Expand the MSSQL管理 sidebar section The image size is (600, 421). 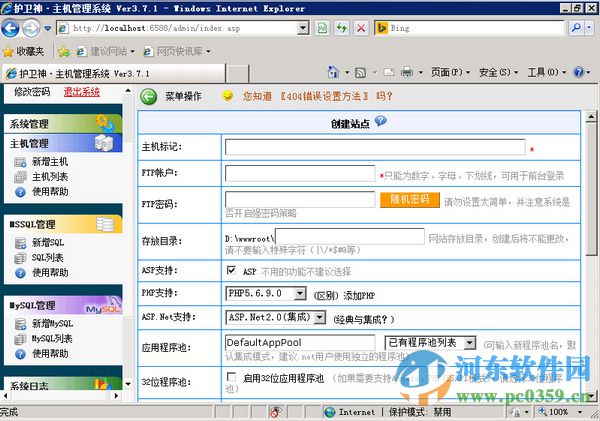[63, 224]
